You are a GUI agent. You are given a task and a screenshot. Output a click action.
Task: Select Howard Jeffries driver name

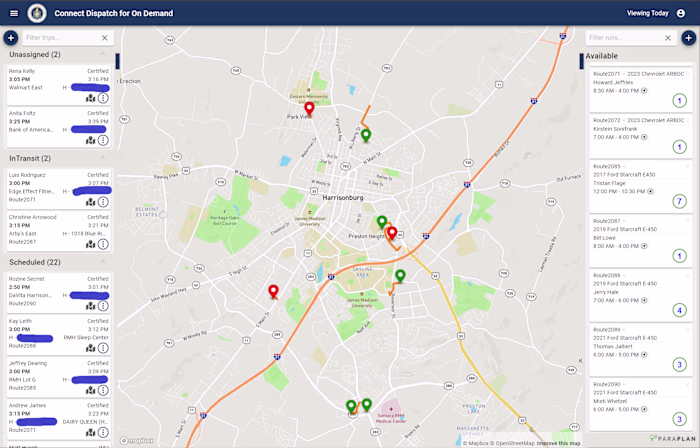pos(613,83)
